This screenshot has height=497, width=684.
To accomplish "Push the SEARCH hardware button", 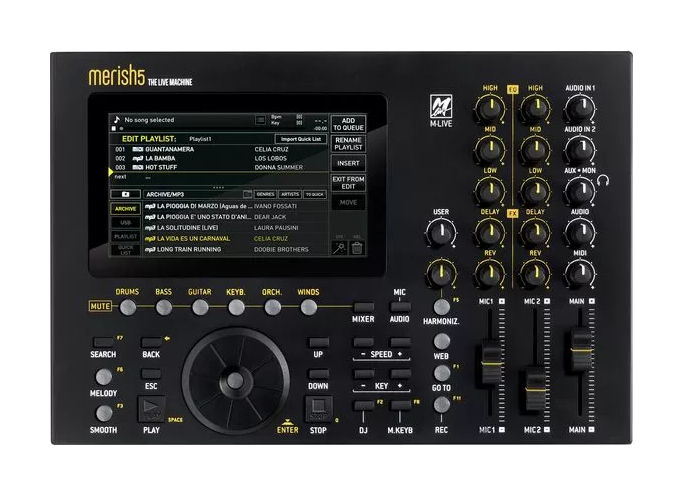I will coord(103,342).
